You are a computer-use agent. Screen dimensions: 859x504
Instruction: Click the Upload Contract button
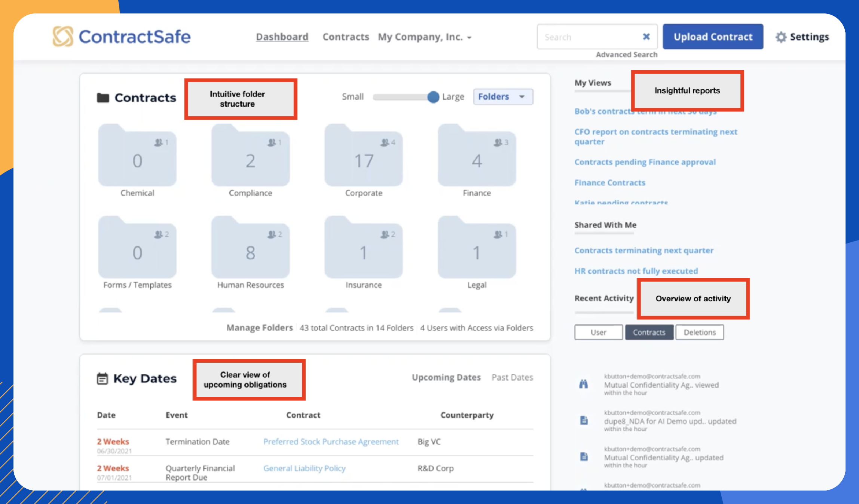(x=713, y=37)
